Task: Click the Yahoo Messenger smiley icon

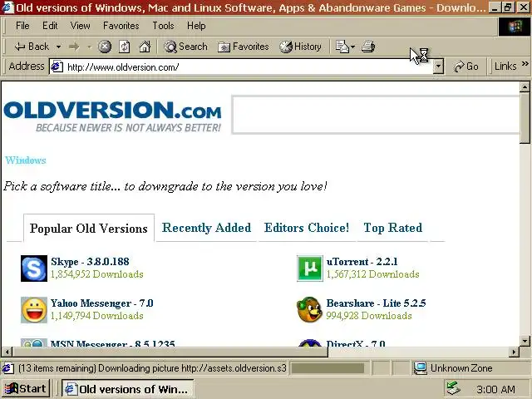Action: [34, 310]
